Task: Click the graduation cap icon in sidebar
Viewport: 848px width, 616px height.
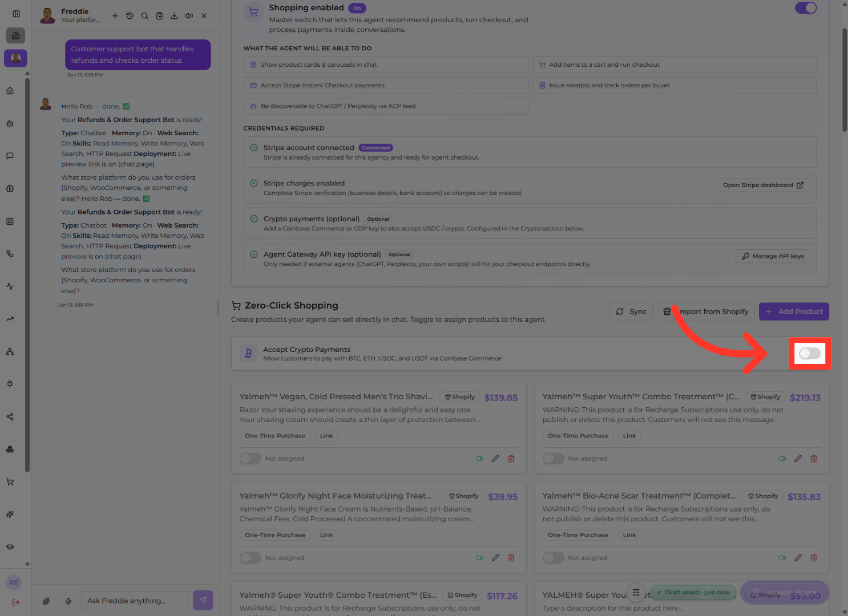Action: point(10,547)
